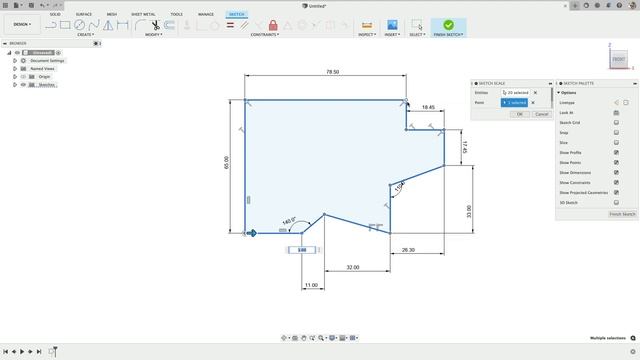Select the Circle sketch tool
This screenshot has height=360, width=640.
point(80,25)
